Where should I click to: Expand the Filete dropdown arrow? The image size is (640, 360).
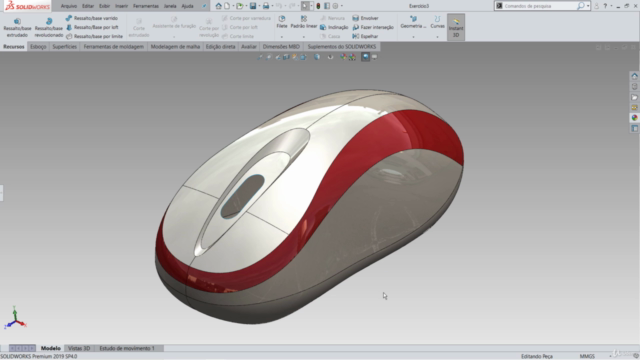coord(282,37)
